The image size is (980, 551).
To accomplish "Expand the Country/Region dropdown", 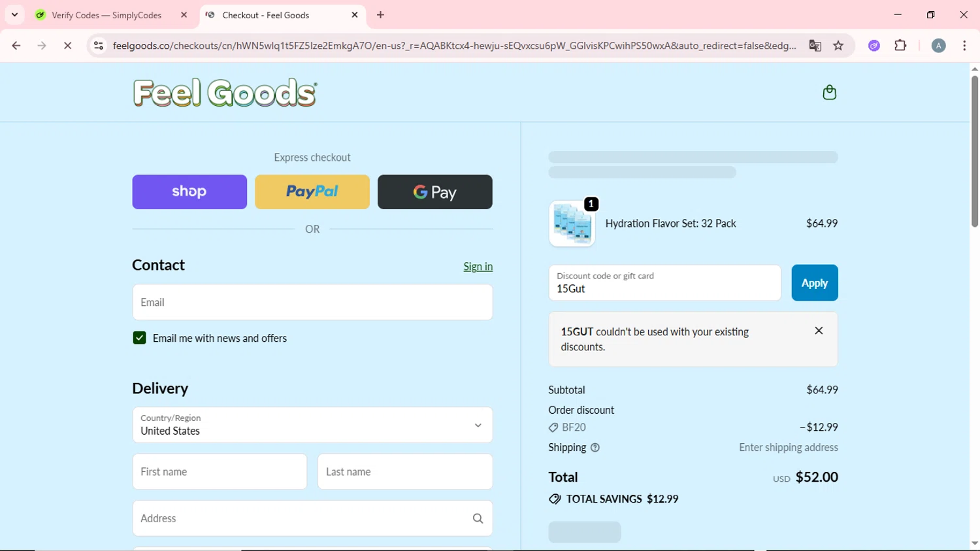I will pyautogui.click(x=312, y=425).
